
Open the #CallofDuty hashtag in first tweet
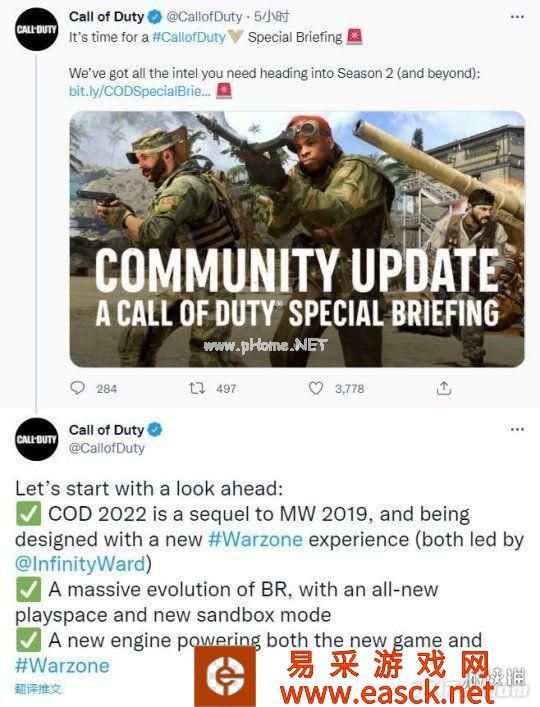click(189, 37)
